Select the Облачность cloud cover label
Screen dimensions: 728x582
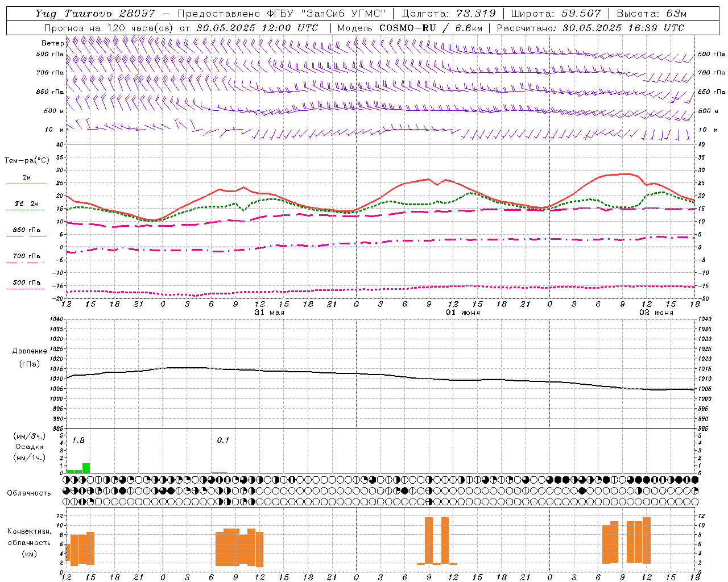click(29, 493)
